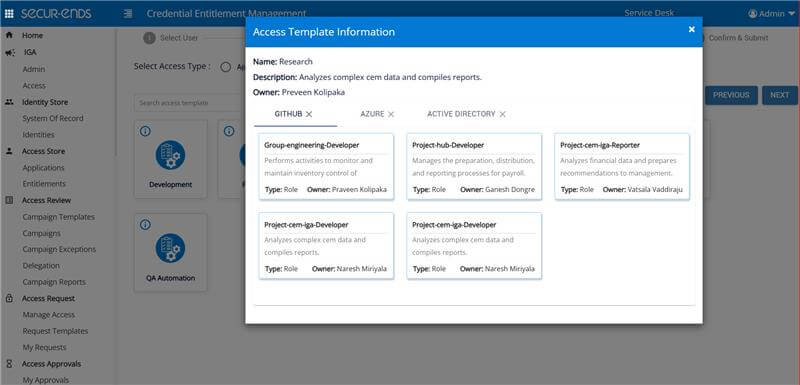The image size is (800, 385).
Task: Open Access under IGA in sidebar
Action: [x=34, y=86]
